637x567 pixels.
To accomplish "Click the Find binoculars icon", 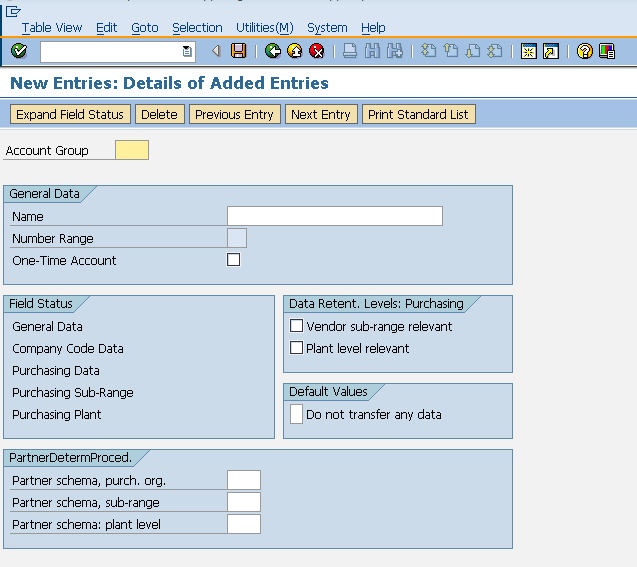I will [x=372, y=51].
